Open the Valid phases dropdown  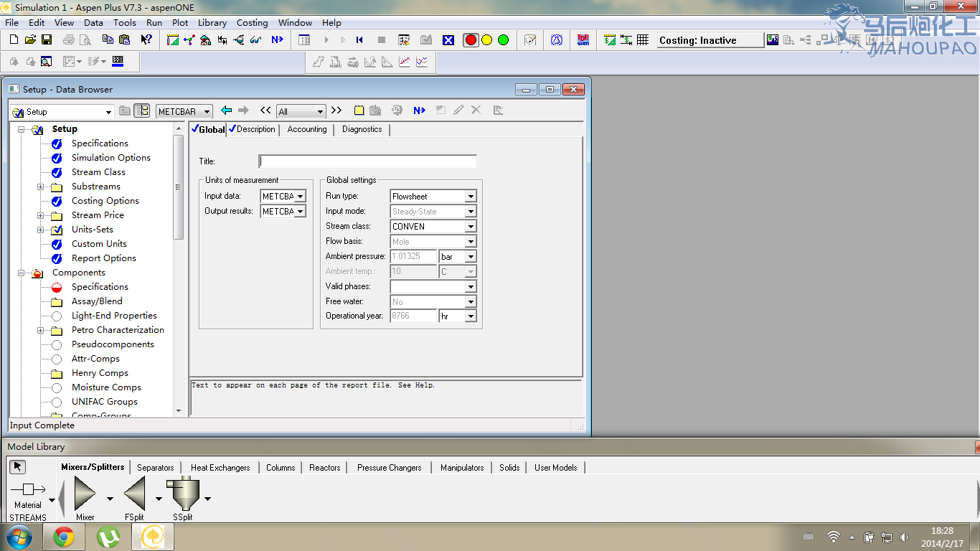(x=471, y=287)
